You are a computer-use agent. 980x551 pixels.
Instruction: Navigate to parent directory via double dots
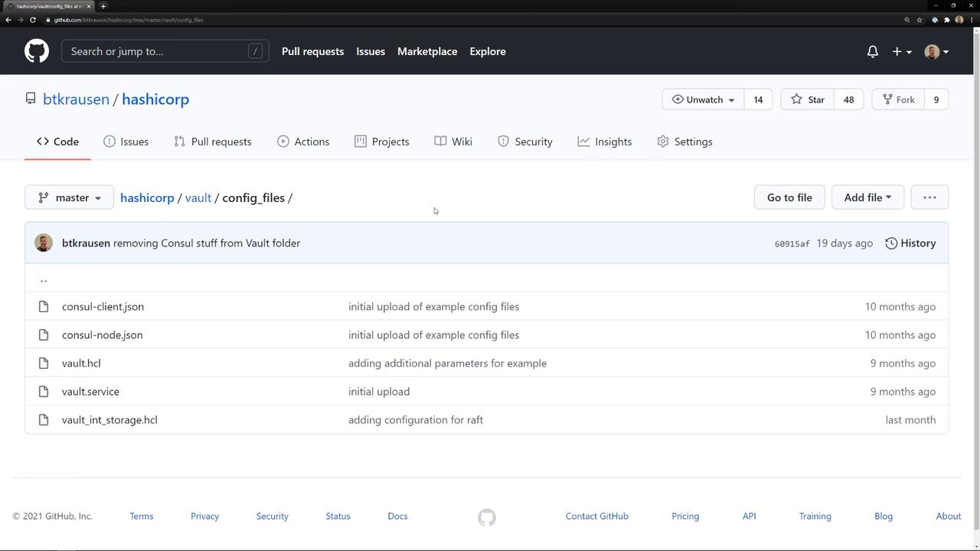(44, 279)
